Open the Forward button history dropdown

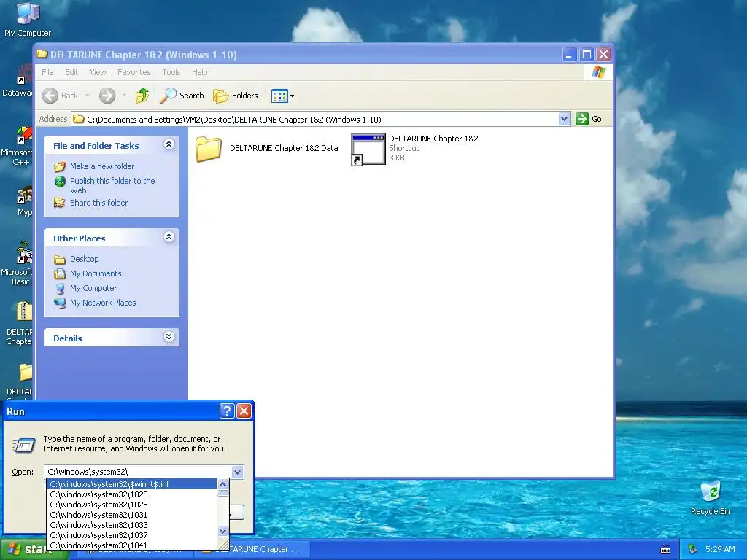pos(124,96)
